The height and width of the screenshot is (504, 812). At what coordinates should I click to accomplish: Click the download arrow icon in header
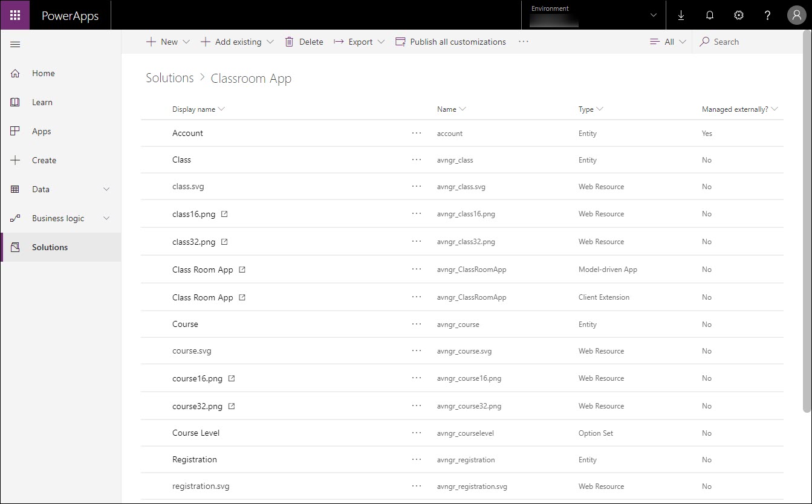point(681,16)
